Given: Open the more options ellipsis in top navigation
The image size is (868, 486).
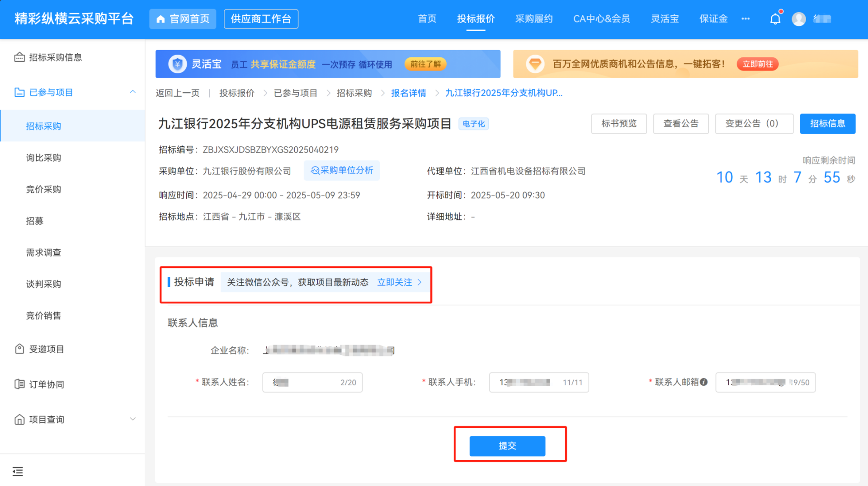Looking at the screenshot, I should [x=745, y=19].
